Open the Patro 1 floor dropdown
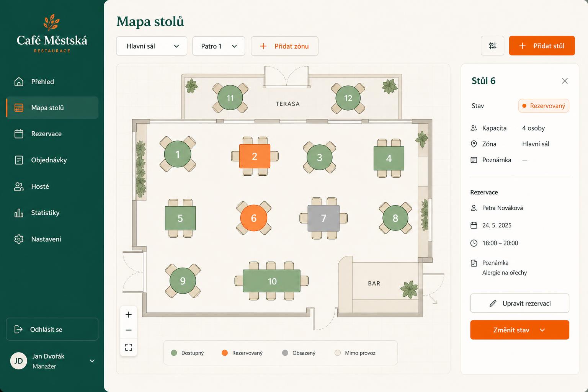Viewport: 588px width, 392px height. pos(219,46)
